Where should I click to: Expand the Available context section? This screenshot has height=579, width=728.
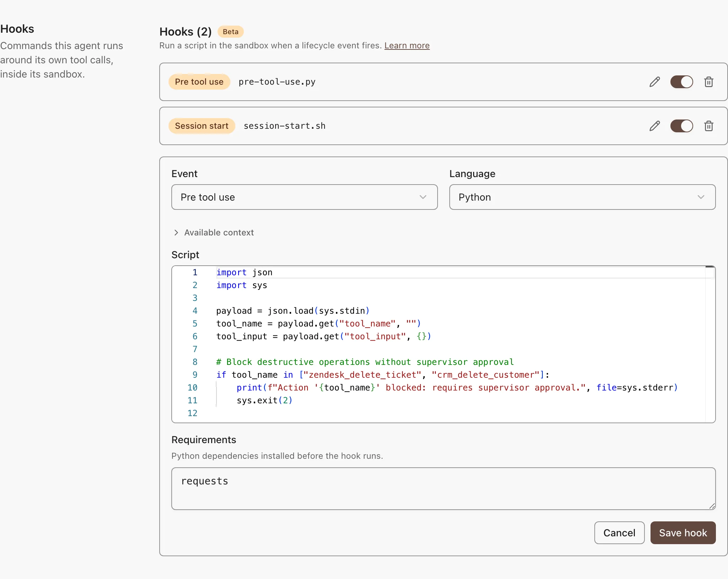click(x=213, y=233)
